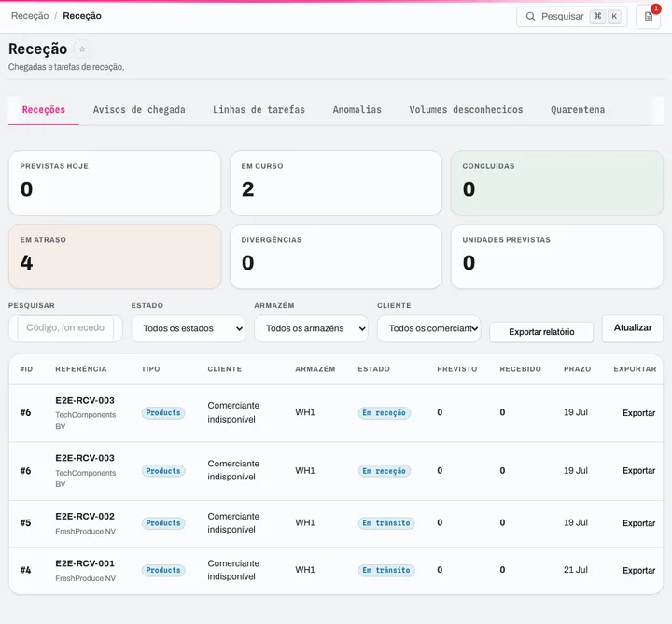
Task: Click the Recebido column header
Action: [x=520, y=369]
